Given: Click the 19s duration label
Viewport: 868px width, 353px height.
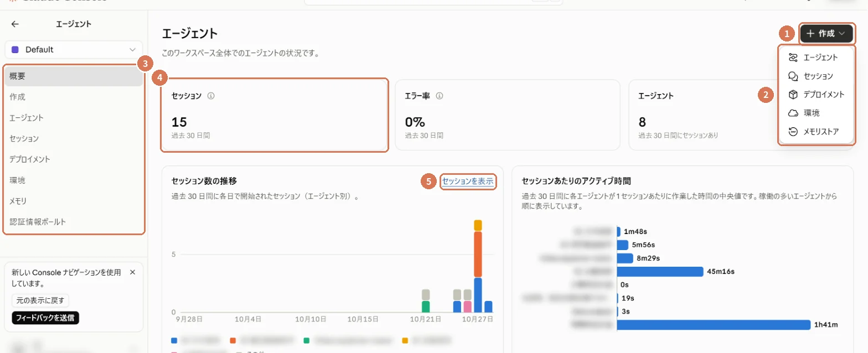Looking at the screenshot, I should click(x=628, y=298).
